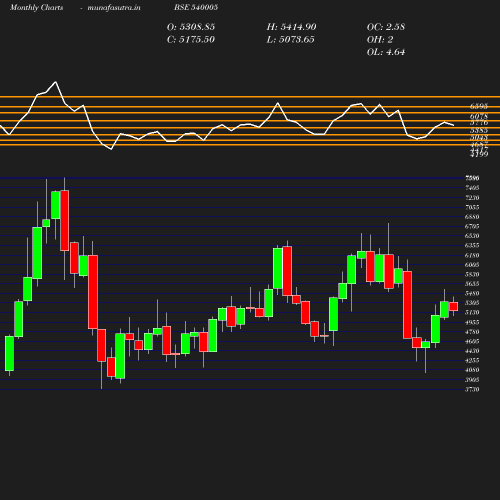This screenshot has height=500, width=500.
Task: Click the last red candlestick on the chart
Action: 453,306
